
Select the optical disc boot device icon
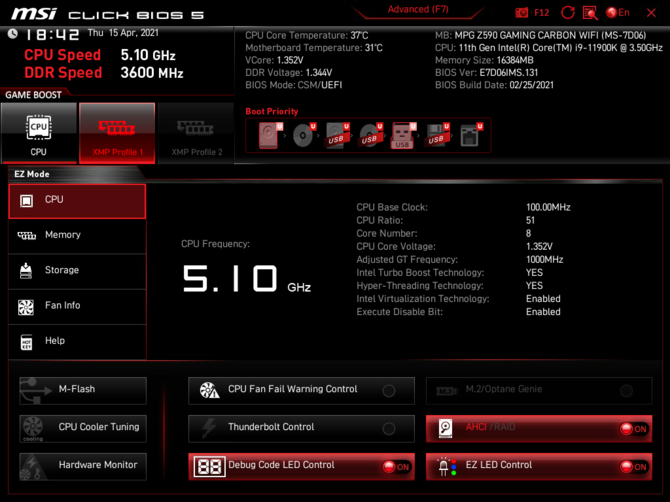click(303, 135)
